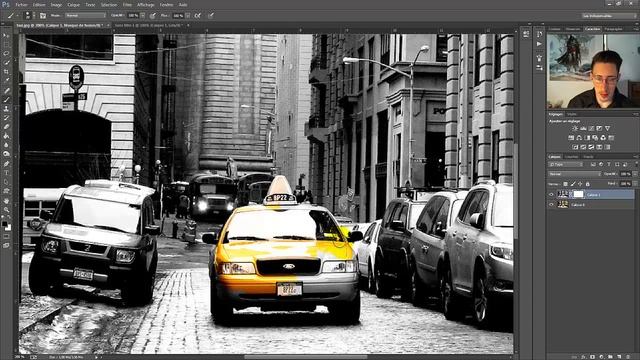Viewport: 640px width, 360px height.
Task: Open layer Opacité dropdown in Calques panel
Action: [635, 174]
